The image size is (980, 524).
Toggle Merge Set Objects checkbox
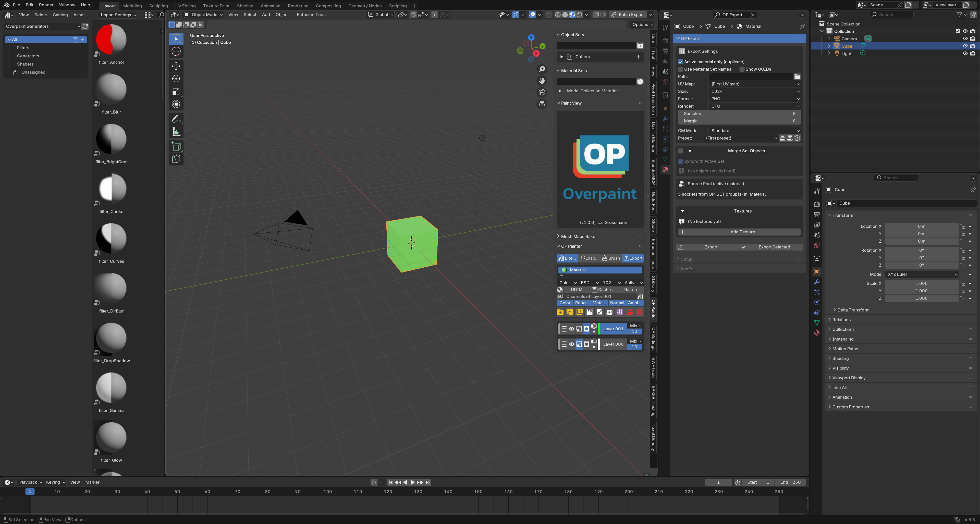(x=681, y=151)
